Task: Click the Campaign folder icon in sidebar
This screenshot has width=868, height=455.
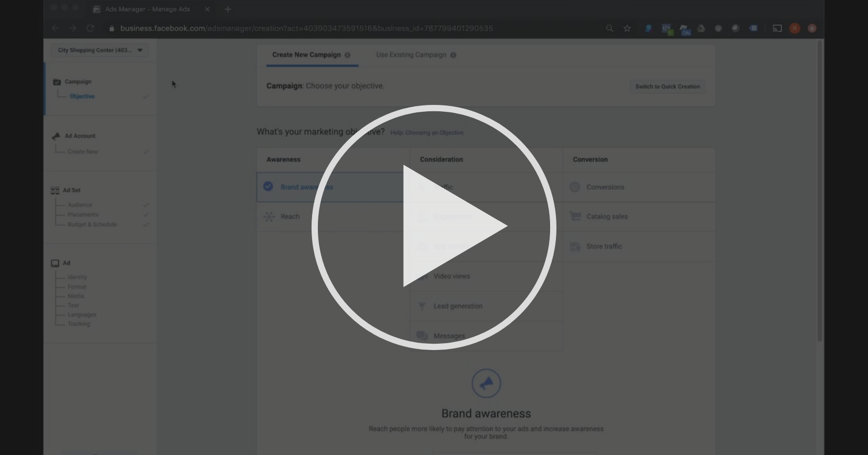Action: click(x=57, y=82)
